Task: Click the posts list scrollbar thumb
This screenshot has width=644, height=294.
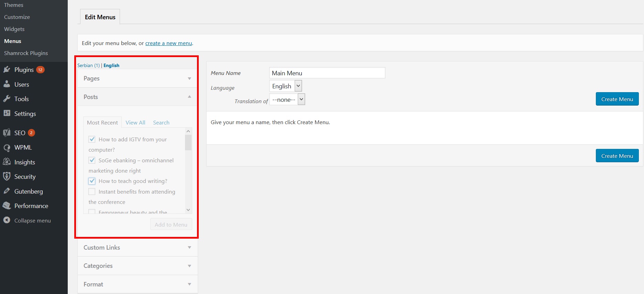Action: click(x=188, y=142)
